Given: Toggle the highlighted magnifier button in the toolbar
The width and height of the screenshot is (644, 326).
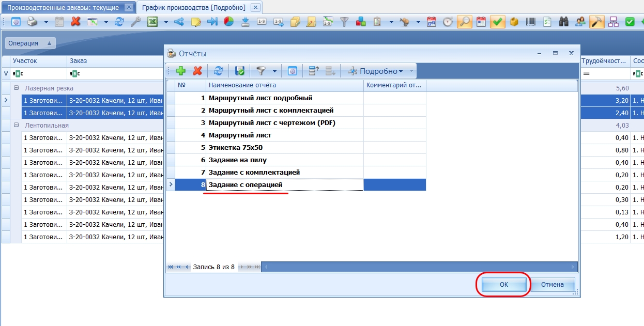Looking at the screenshot, I should (465, 22).
